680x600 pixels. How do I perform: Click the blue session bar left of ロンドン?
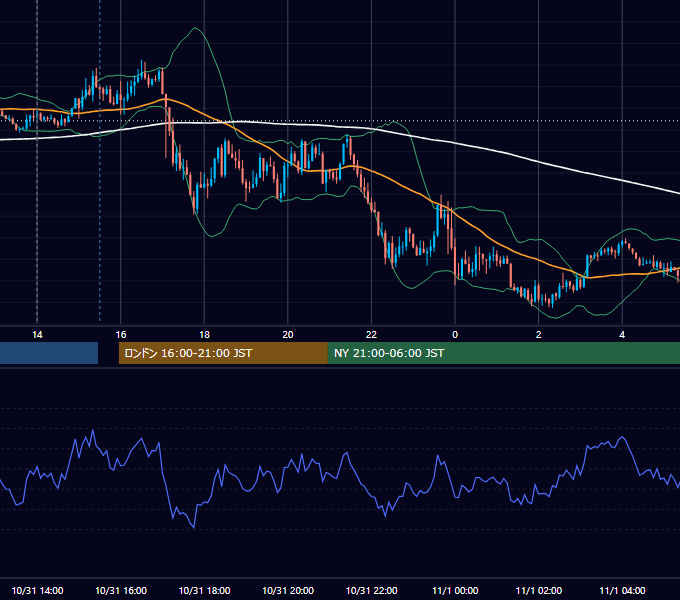(49, 353)
